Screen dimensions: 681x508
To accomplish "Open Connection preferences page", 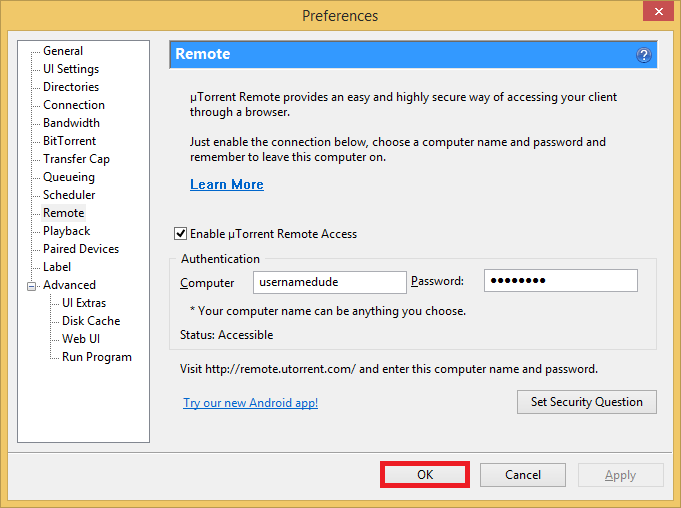I will [x=74, y=105].
